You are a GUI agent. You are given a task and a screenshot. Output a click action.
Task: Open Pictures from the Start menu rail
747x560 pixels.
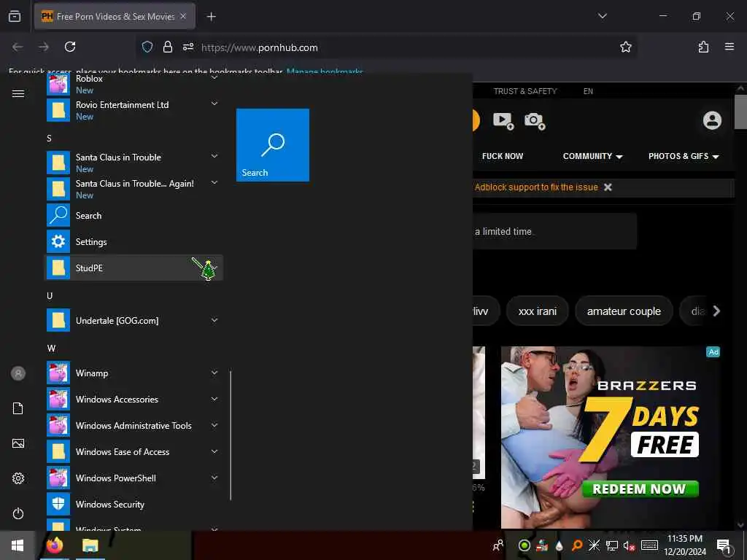[18, 443]
